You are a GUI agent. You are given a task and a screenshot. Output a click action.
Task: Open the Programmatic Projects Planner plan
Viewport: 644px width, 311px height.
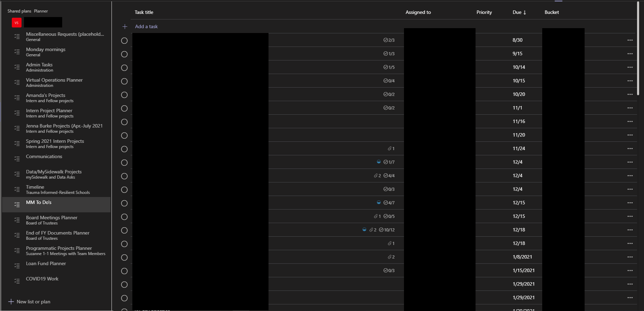[56, 251]
